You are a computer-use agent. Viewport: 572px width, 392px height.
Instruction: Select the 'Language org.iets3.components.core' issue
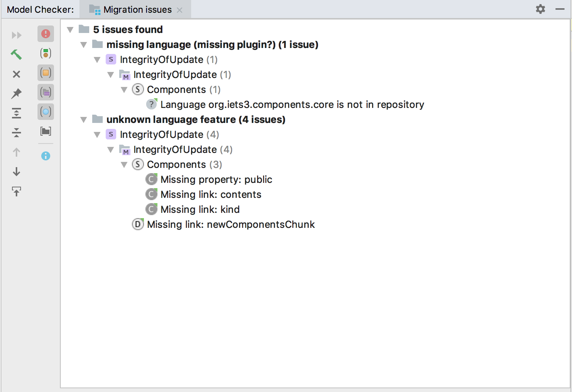292,105
